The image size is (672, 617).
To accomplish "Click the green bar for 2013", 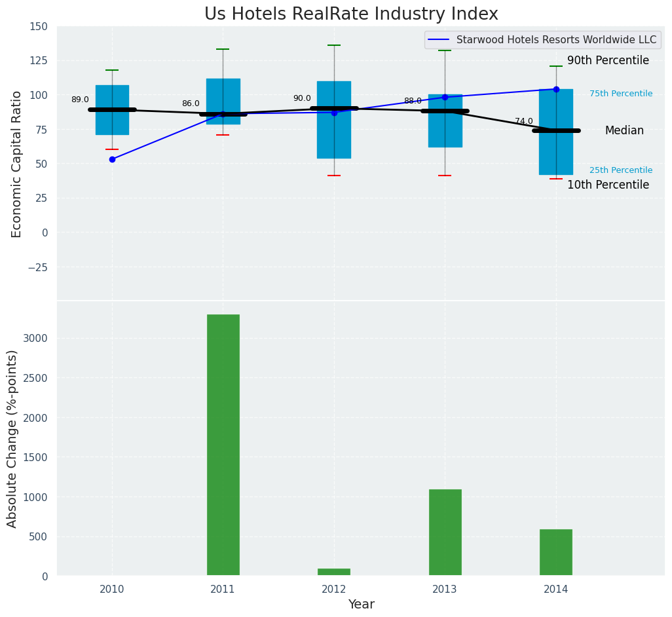I will [x=445, y=532].
